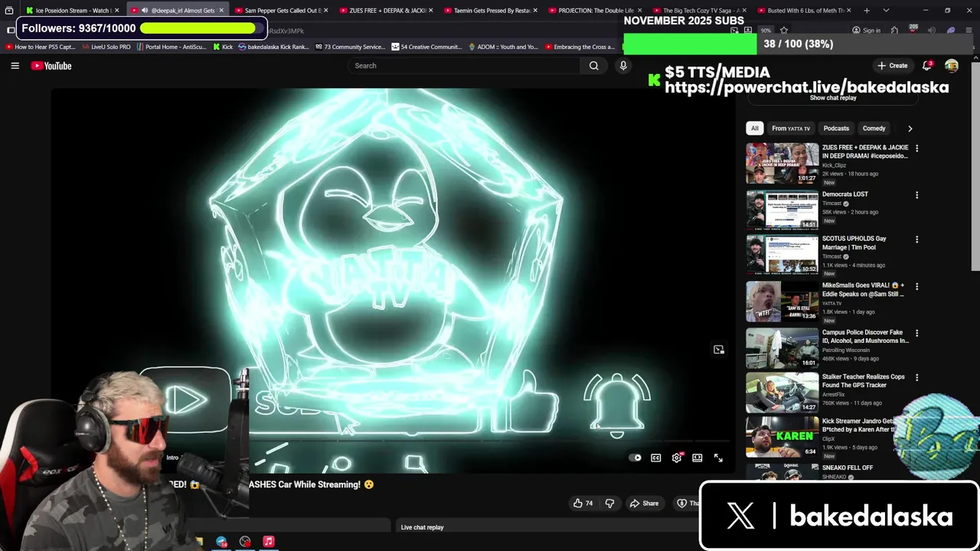Image resolution: width=980 pixels, height=551 pixels.
Task: Click Live chat replay text
Action: [x=422, y=527]
